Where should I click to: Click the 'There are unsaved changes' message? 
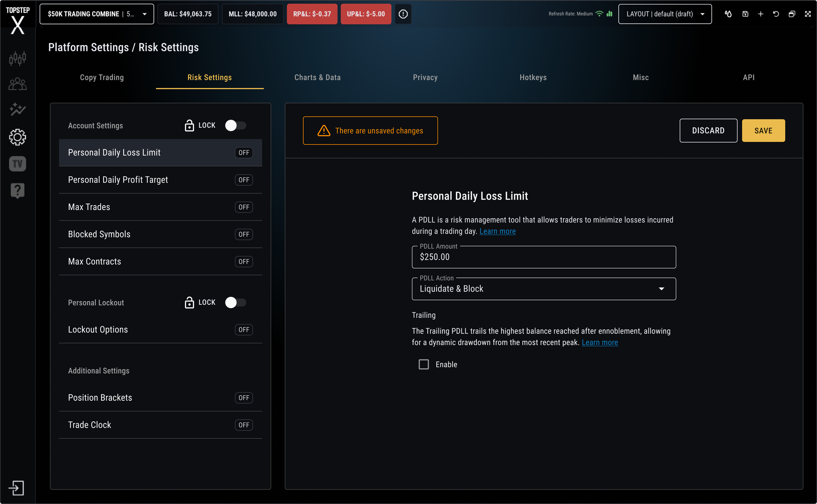(x=379, y=131)
